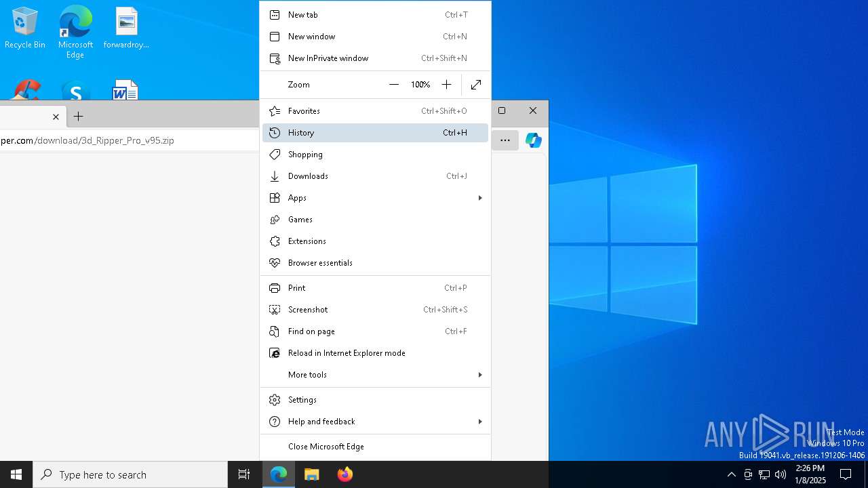Screen dimensions: 868x488
Task: Open the network tray icon
Action: 764,474
